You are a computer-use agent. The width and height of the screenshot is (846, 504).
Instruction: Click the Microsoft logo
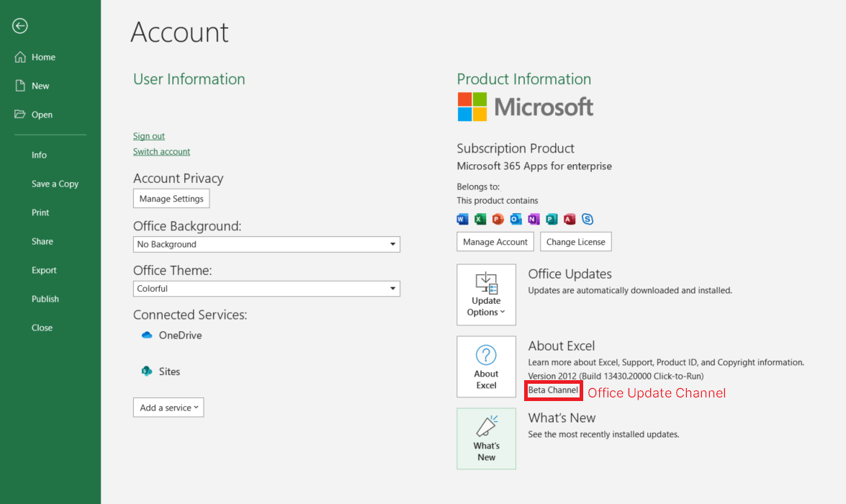click(x=525, y=107)
